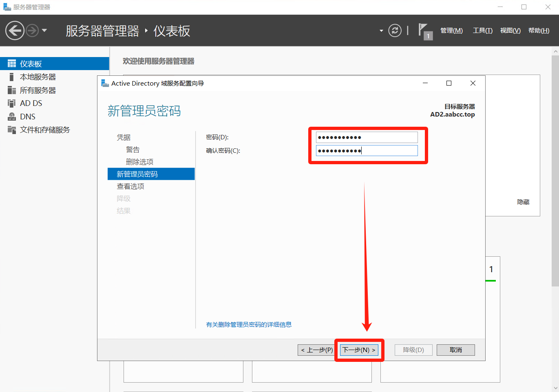This screenshot has height=392, width=559.
Task: Expand the navigation history dropdown arrow
Action: click(x=44, y=31)
